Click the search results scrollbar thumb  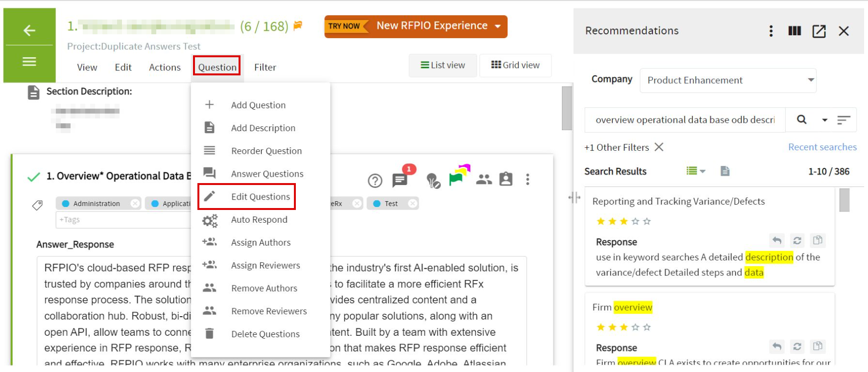tap(844, 200)
